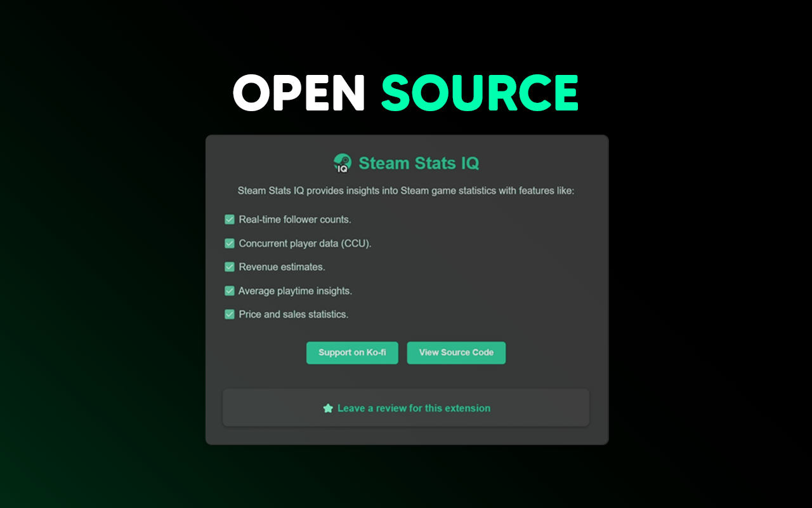The width and height of the screenshot is (812, 508).
Task: Toggle the Average playtime insights checkbox
Action: click(230, 291)
